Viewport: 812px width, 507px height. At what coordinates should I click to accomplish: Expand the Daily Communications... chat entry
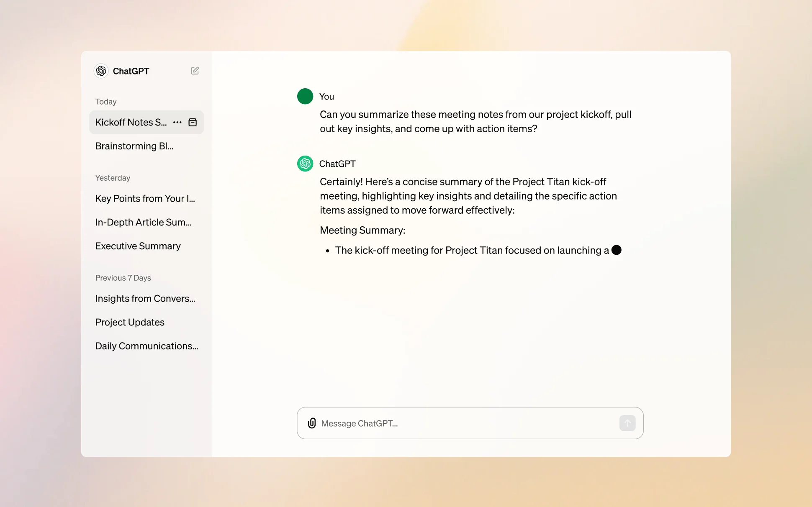(146, 346)
